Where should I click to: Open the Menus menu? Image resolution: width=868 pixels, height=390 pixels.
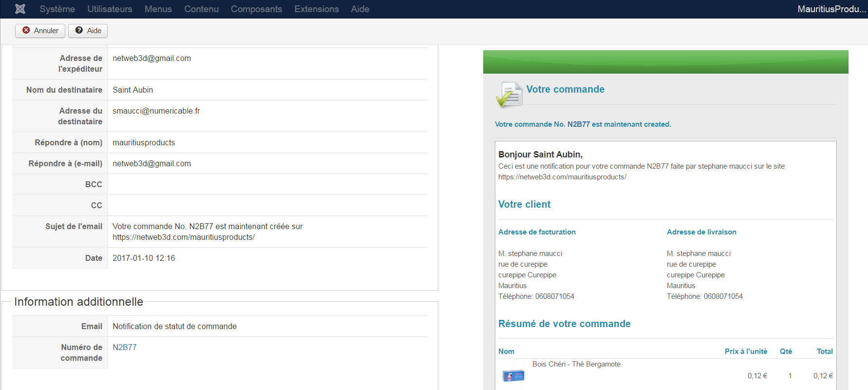point(158,9)
